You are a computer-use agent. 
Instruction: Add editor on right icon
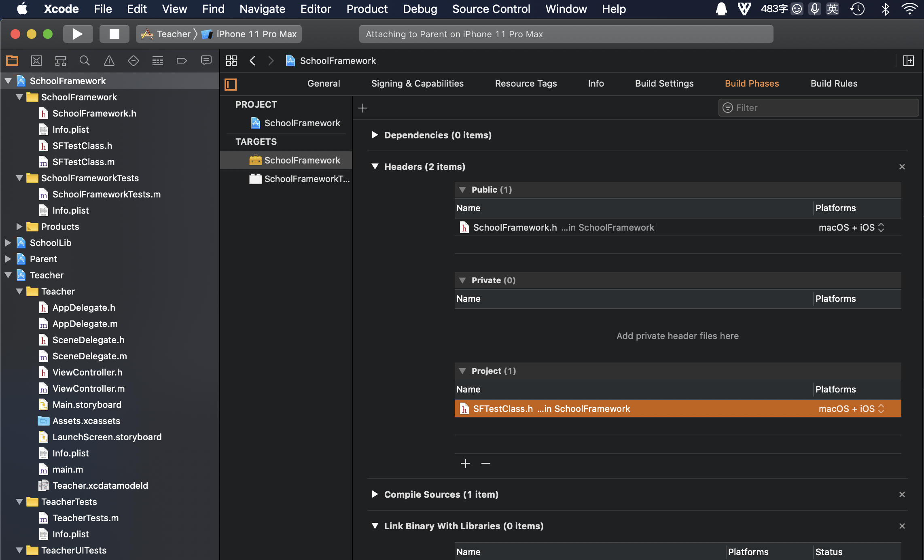click(x=909, y=61)
